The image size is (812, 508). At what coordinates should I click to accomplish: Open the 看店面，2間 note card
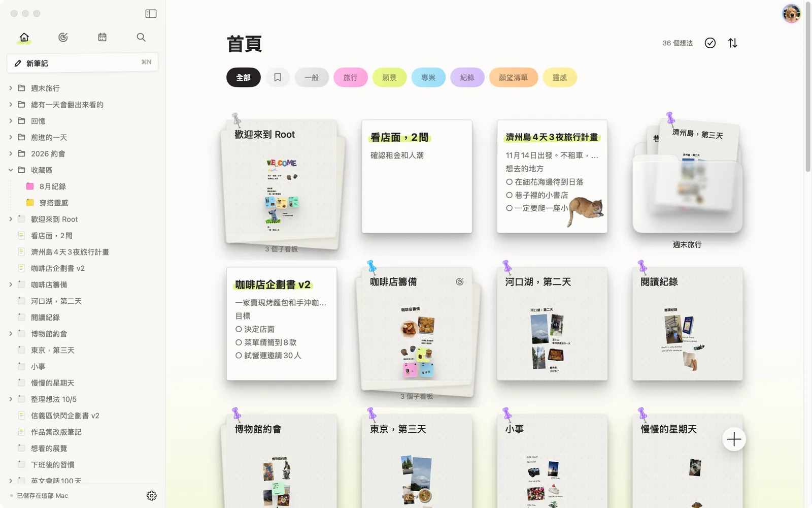click(x=417, y=176)
